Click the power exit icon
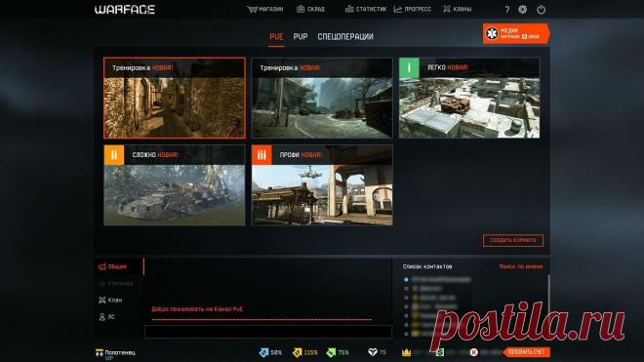The width and height of the screenshot is (644, 362). click(x=541, y=9)
